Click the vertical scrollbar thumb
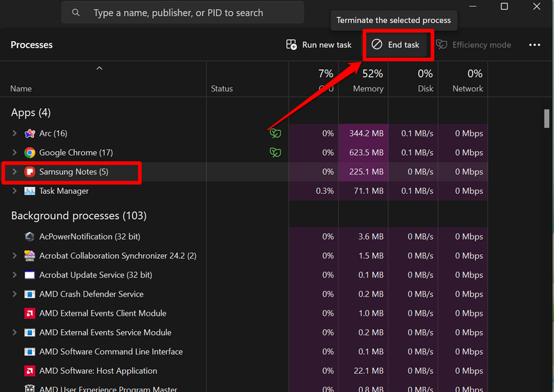 [x=547, y=118]
